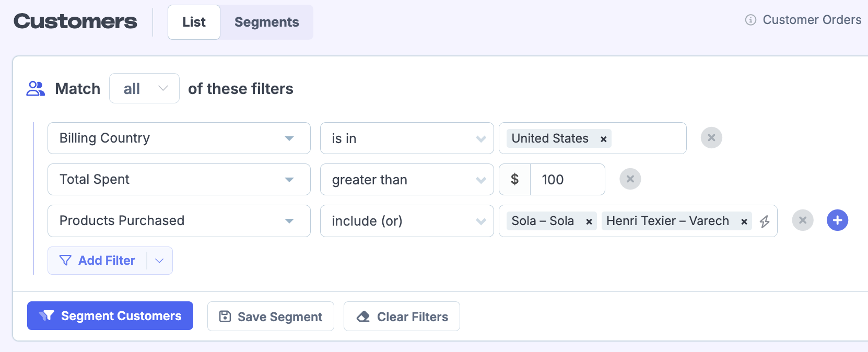Click the lightning bolt icon in products field
Viewport: 868px width, 352px height.
(765, 221)
